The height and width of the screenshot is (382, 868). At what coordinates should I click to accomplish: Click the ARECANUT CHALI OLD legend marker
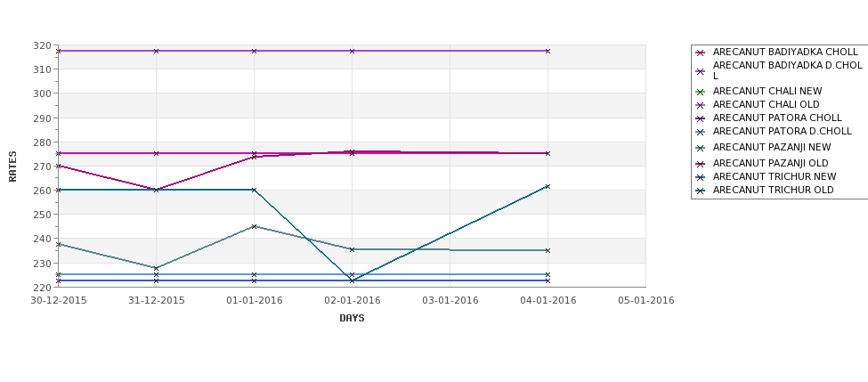click(x=700, y=105)
